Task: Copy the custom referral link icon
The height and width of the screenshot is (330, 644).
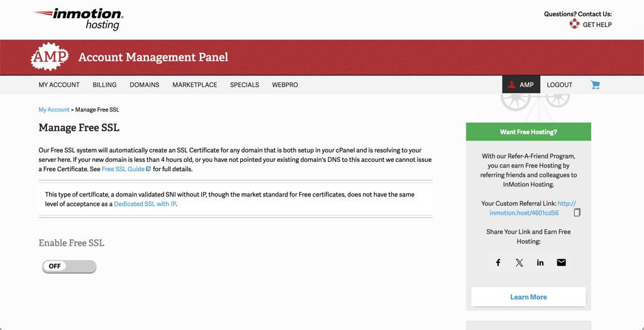Action: (577, 213)
